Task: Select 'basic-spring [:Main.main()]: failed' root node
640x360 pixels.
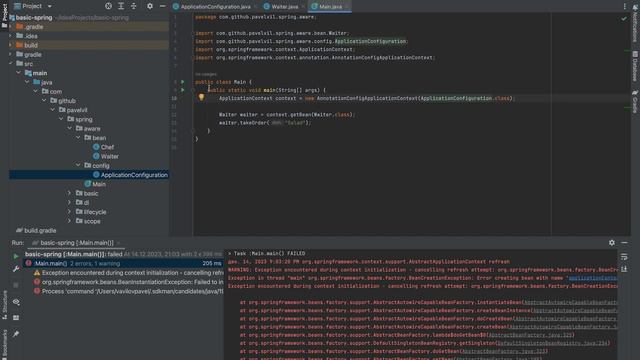Action: 123,254
